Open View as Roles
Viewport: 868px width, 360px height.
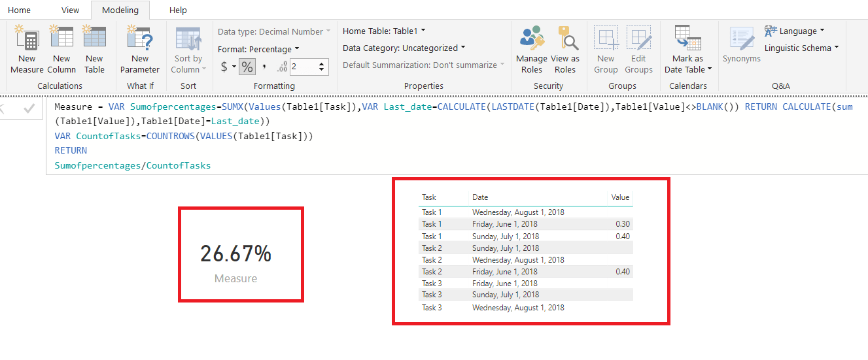[565, 50]
